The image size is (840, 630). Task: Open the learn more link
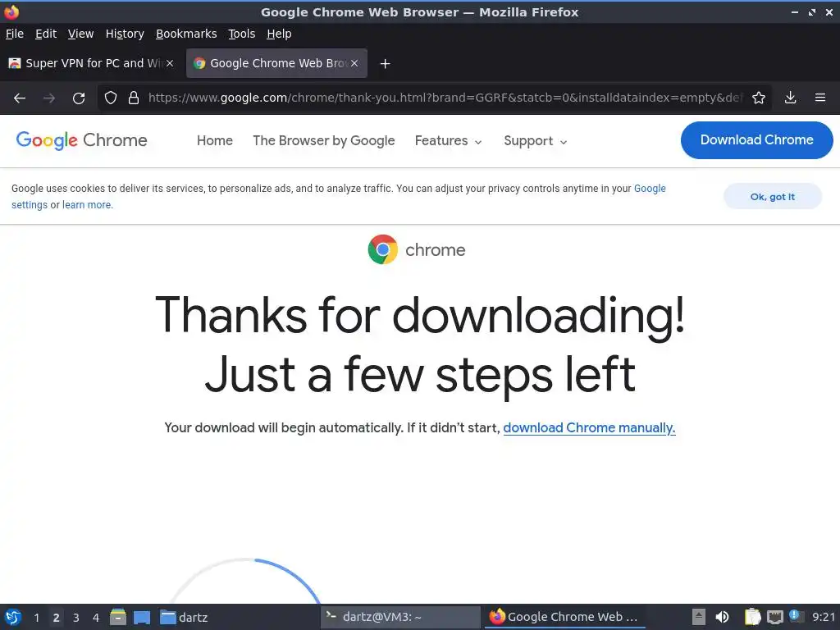[87, 204]
